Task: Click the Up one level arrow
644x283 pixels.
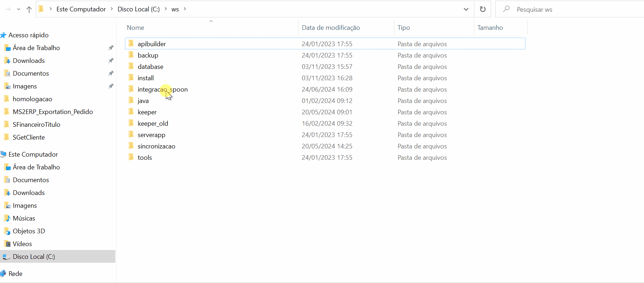Action: [29, 10]
